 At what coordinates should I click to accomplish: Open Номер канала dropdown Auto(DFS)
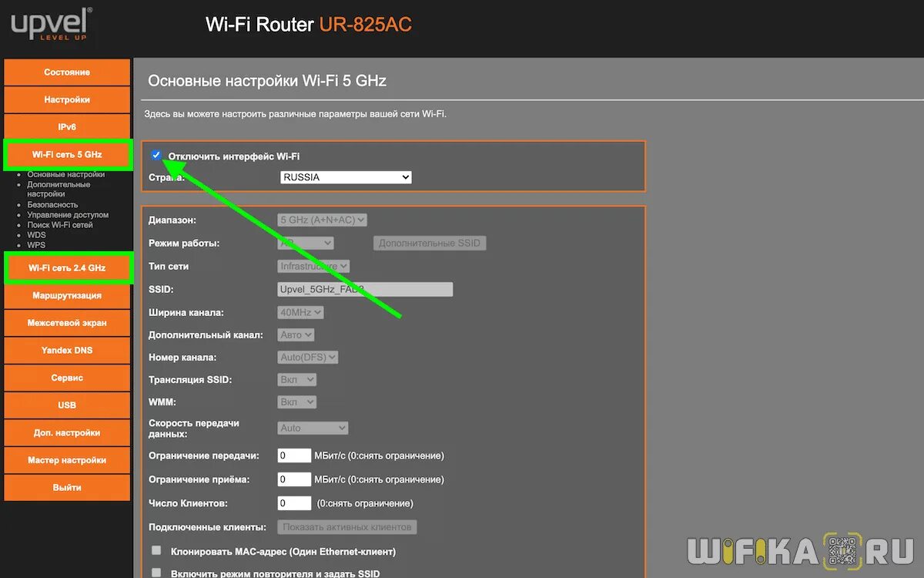point(308,358)
